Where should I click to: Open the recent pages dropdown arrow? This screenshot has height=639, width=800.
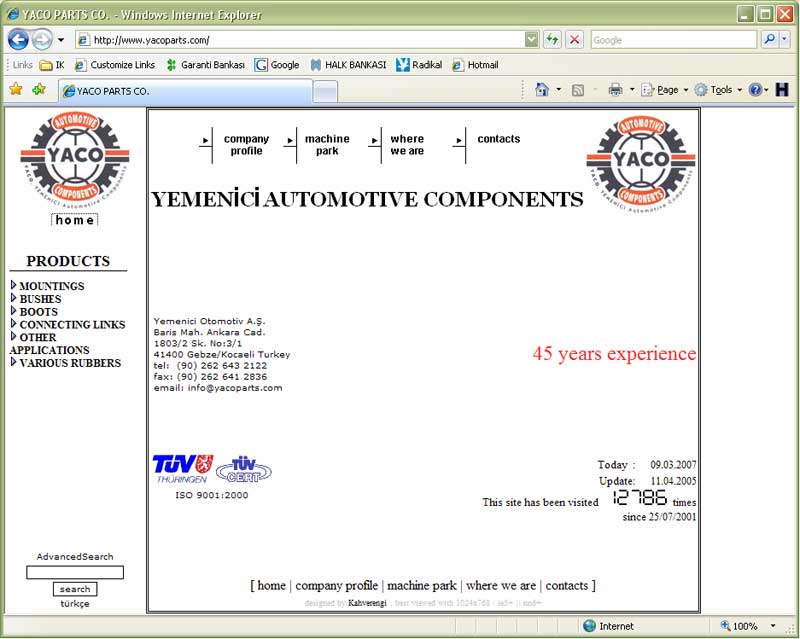[x=61, y=40]
